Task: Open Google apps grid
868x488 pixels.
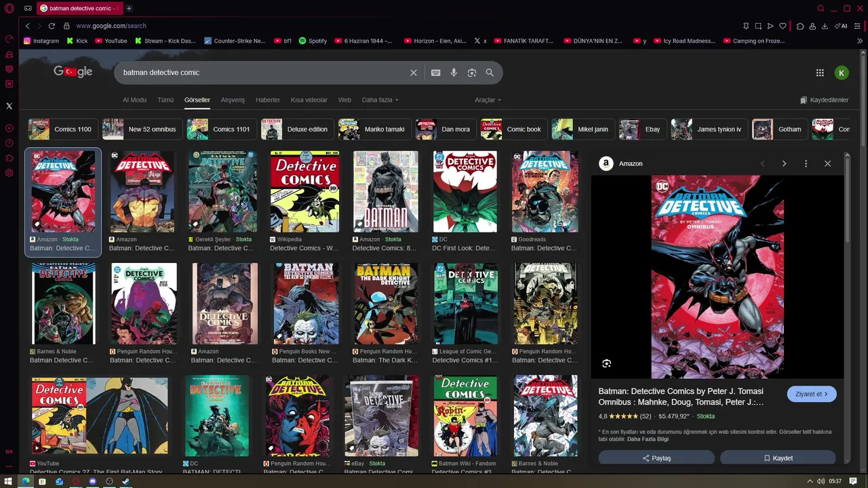Action: point(820,73)
